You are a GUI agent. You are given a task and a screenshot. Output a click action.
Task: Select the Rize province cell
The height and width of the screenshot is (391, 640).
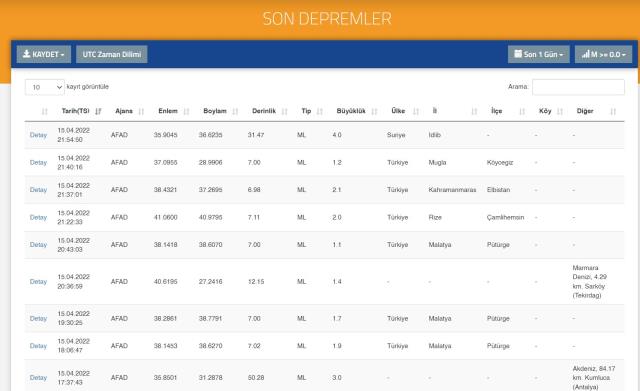[435, 218]
